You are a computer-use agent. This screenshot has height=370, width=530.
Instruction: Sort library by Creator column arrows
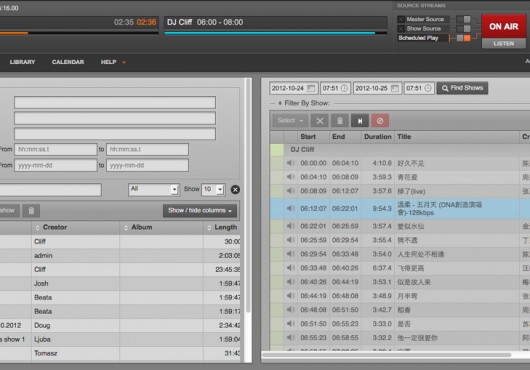[x=37, y=228]
